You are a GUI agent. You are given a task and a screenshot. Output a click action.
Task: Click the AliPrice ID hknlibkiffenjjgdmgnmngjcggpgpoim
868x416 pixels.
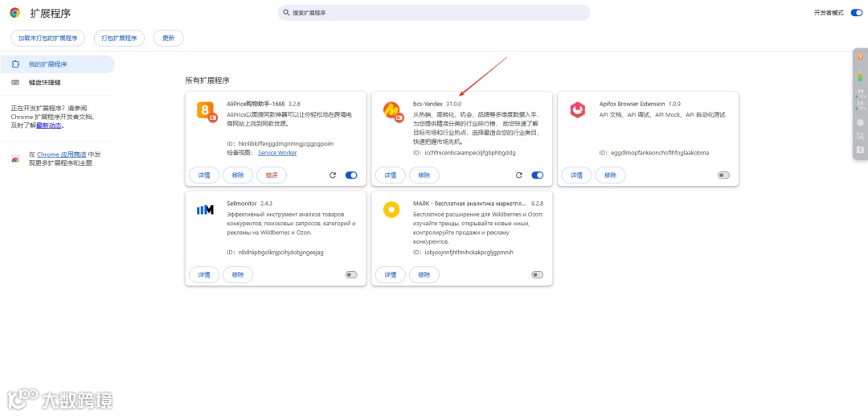(x=285, y=143)
